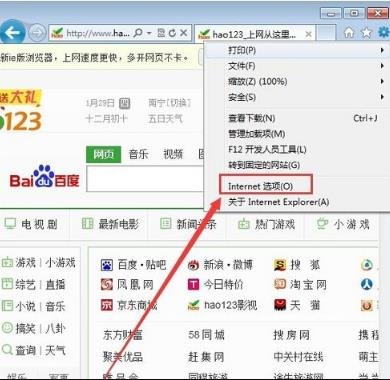The image size is (390, 380).
Task: Open the 搜房网 link
Action: point(292,335)
